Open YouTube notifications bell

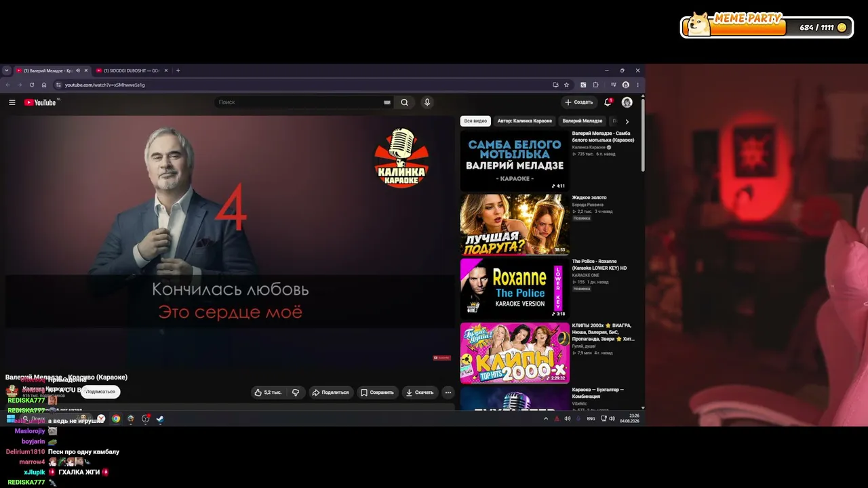[608, 102]
